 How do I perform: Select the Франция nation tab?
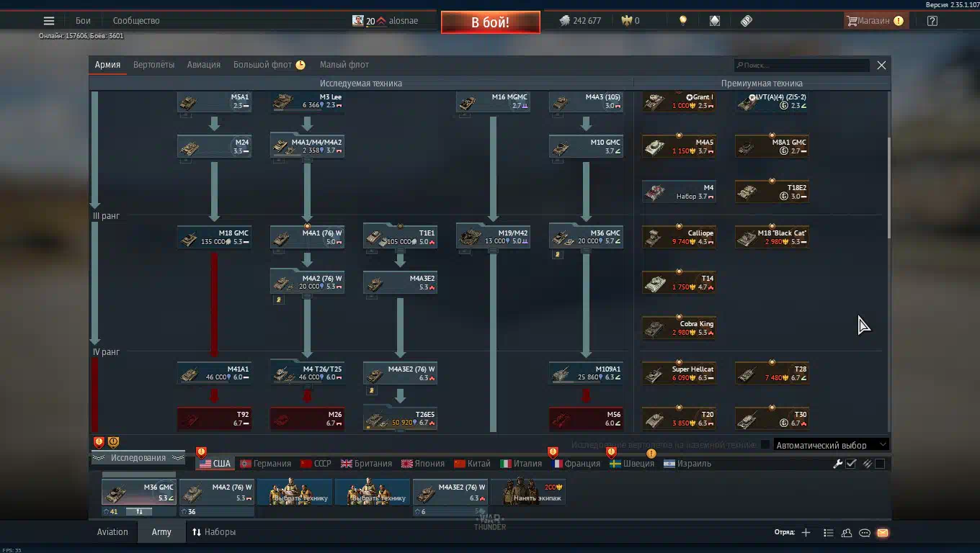click(576, 464)
